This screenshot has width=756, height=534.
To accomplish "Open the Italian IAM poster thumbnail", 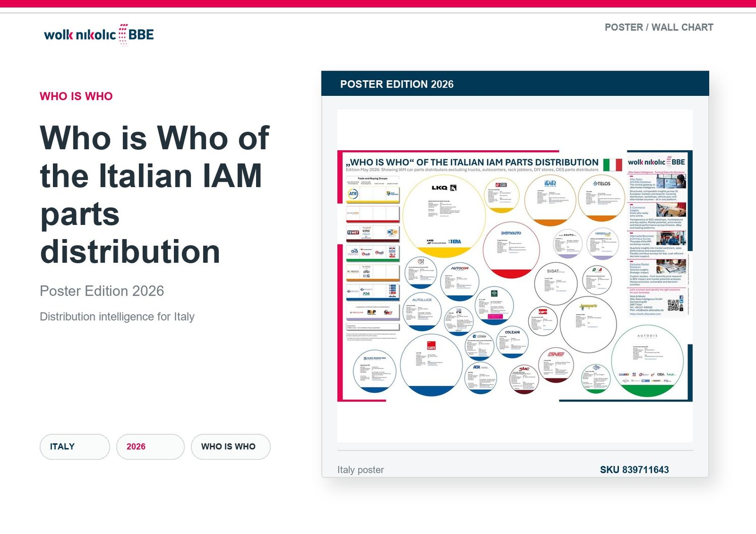I will pyautogui.click(x=515, y=276).
